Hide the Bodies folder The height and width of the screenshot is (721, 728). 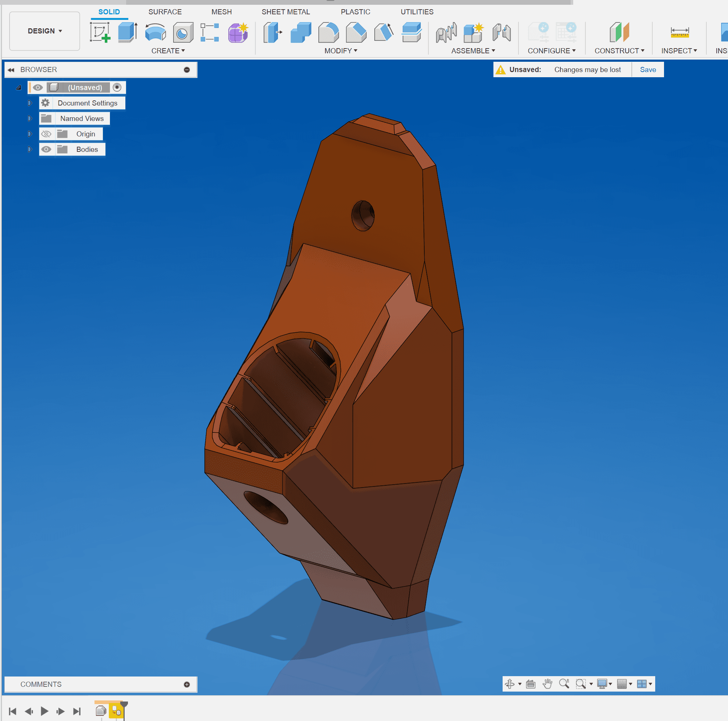[x=46, y=149]
